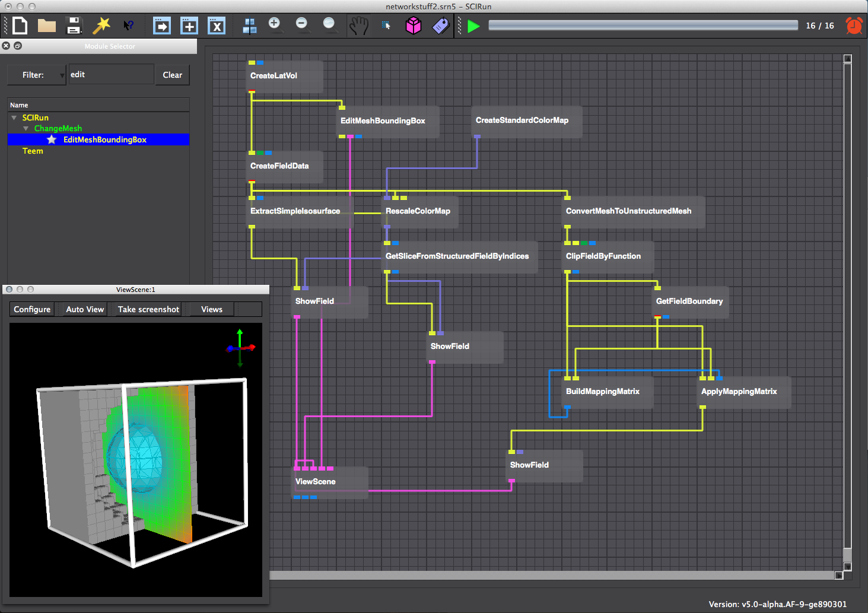Image resolution: width=868 pixels, height=613 pixels.
Task: Click the blue X box toolbar icon
Action: (217, 26)
